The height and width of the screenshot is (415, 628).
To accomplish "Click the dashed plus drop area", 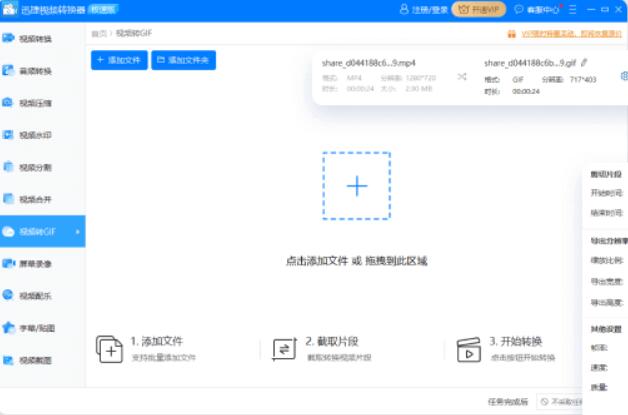I will point(356,186).
